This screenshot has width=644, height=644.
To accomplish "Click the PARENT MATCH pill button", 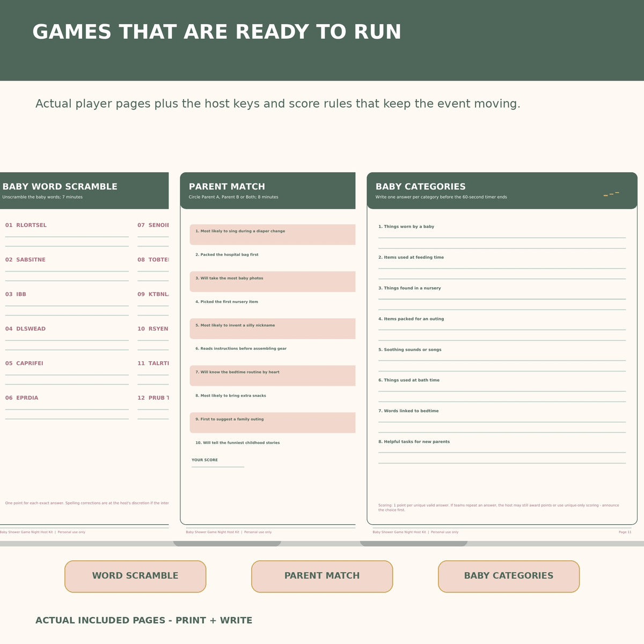I will click(322, 576).
